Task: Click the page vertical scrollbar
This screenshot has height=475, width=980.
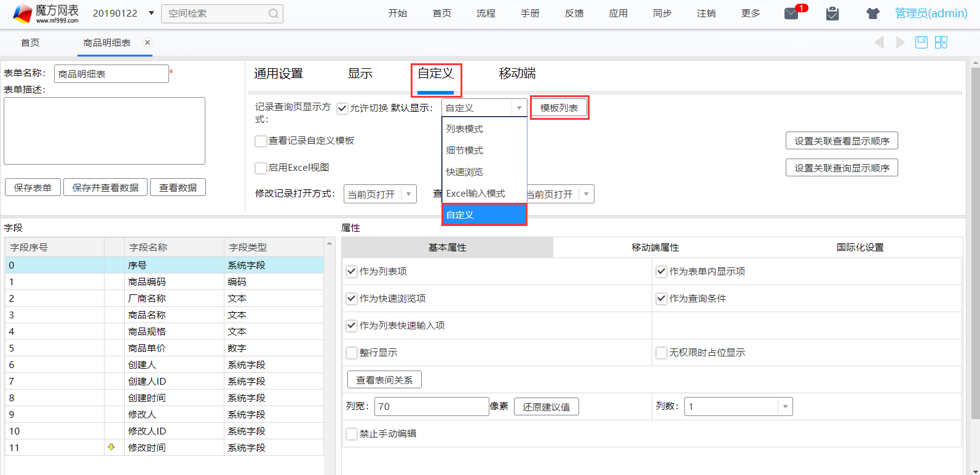Action: coord(975,243)
